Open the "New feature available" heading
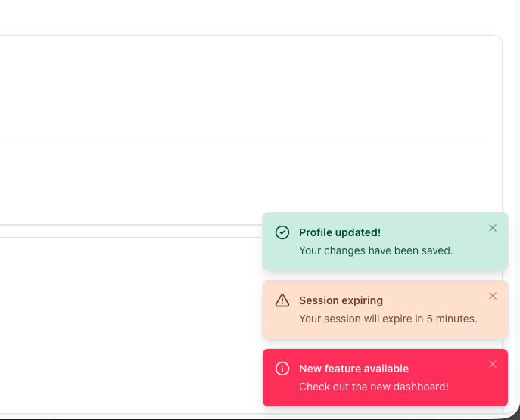The image size is (520, 420). click(353, 369)
